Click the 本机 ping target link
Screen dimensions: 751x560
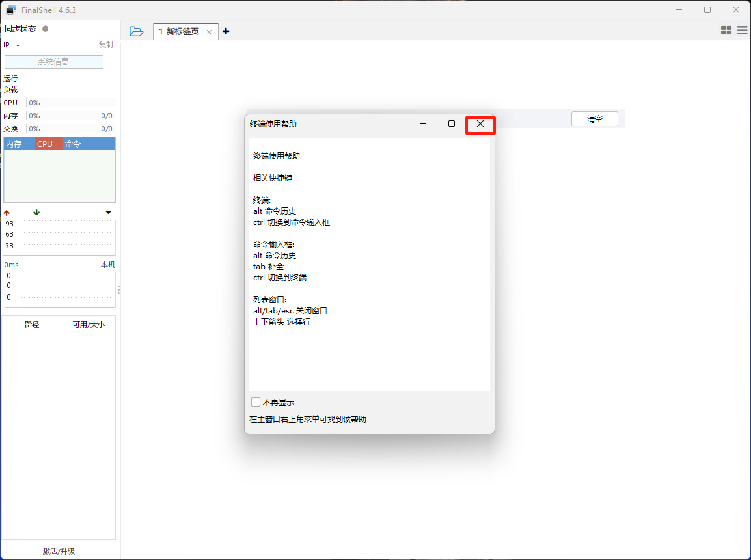[x=108, y=265]
